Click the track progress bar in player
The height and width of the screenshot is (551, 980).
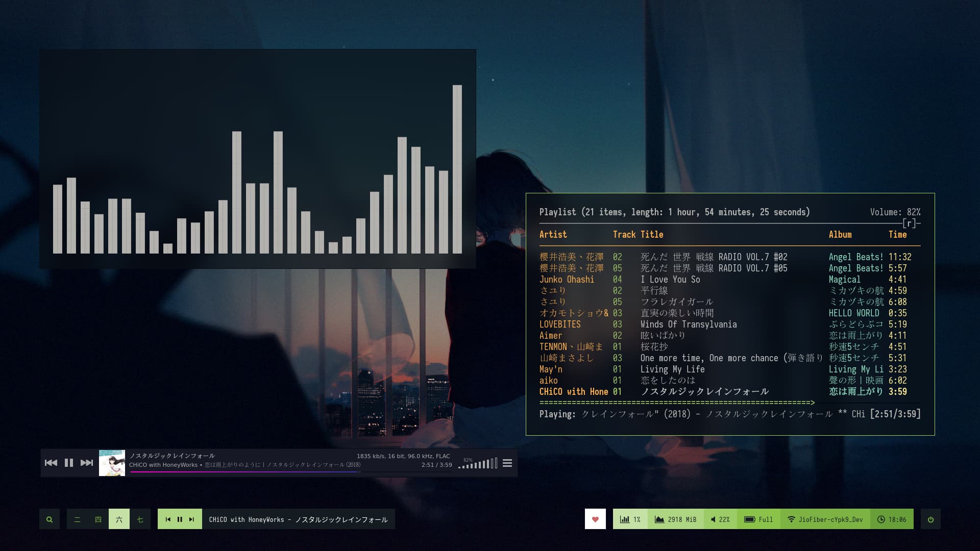[x=245, y=472]
